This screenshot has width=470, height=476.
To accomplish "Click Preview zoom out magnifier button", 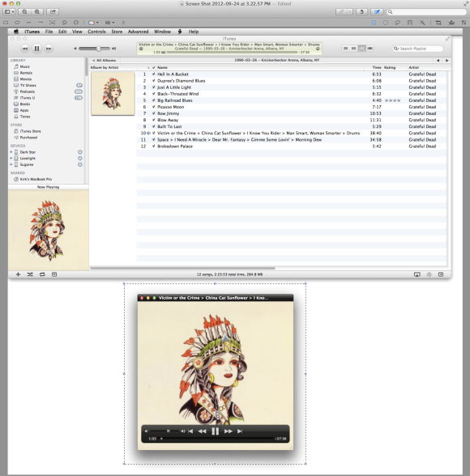I will pos(24,12).
